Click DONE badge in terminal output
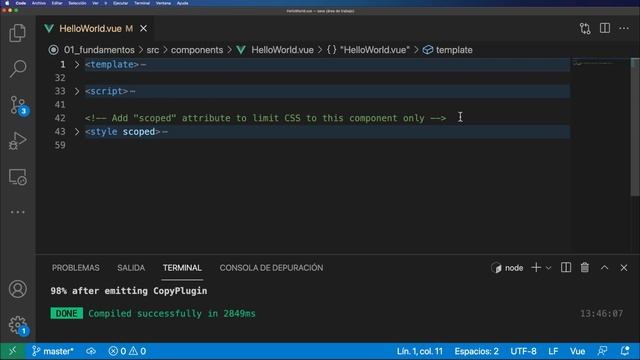Image resolution: width=640 pixels, height=360 pixels. coord(67,313)
